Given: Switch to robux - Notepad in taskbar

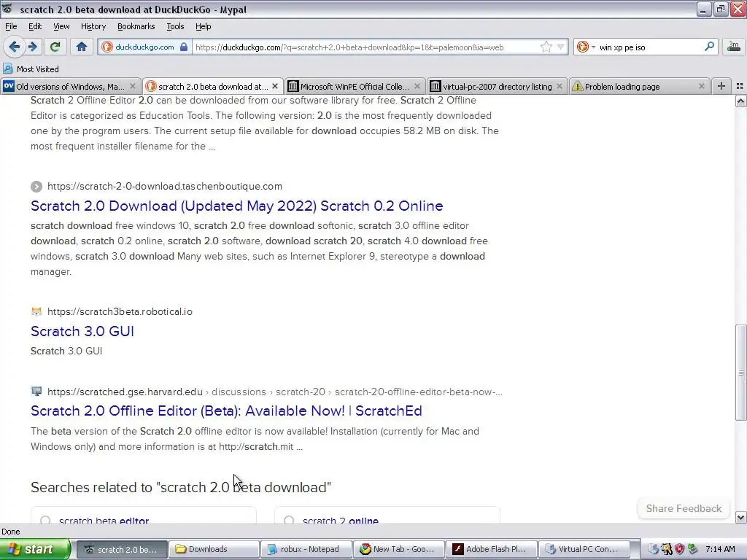Looking at the screenshot, I should point(306,549).
